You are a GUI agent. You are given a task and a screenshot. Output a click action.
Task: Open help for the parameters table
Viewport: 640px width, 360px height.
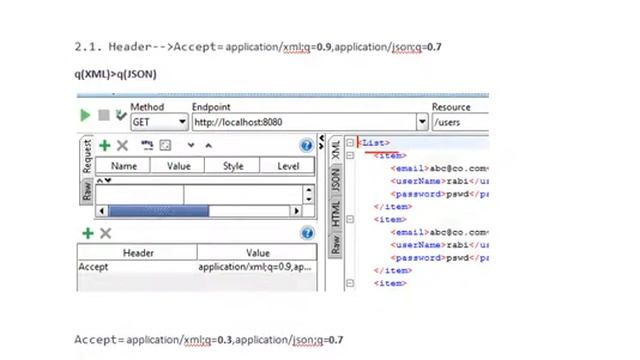(306, 145)
